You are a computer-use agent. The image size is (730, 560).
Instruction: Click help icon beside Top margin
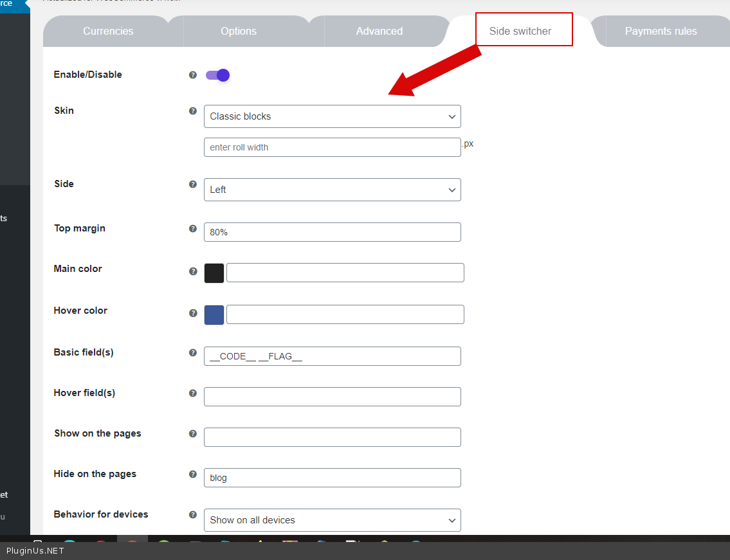point(192,229)
